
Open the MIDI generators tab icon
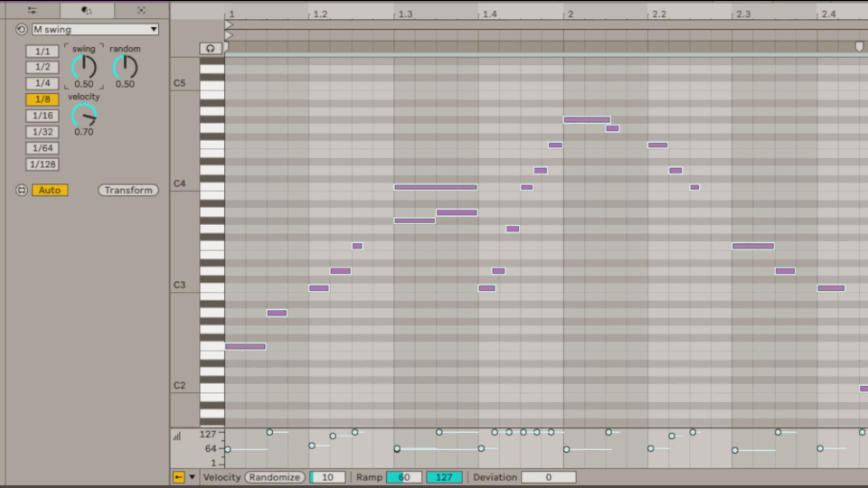coord(141,10)
